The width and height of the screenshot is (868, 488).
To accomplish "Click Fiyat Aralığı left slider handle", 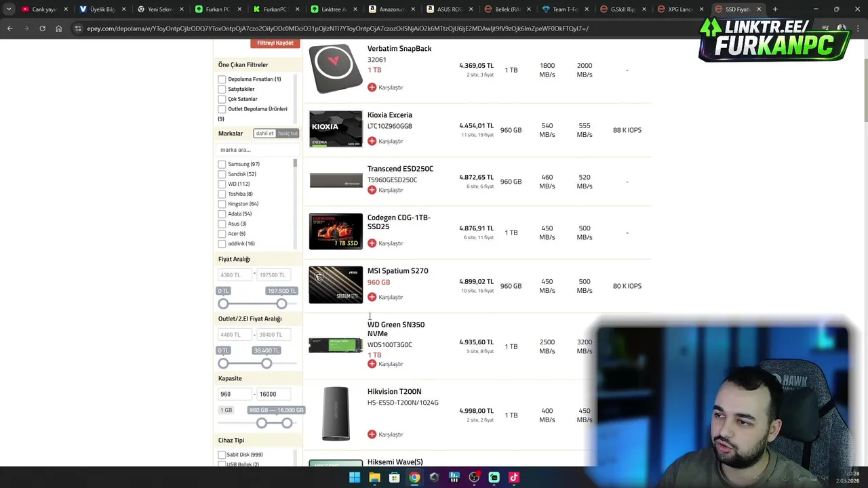I will (x=223, y=304).
